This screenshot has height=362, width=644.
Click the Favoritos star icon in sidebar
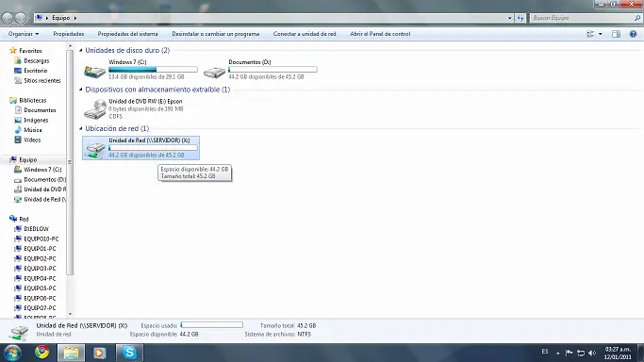click(x=13, y=51)
